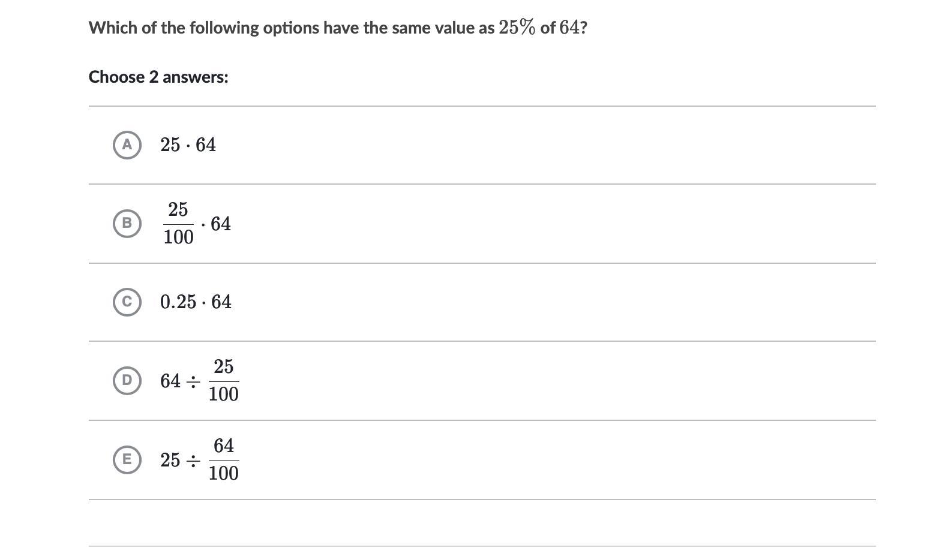Select answer choice B circle

127,224
